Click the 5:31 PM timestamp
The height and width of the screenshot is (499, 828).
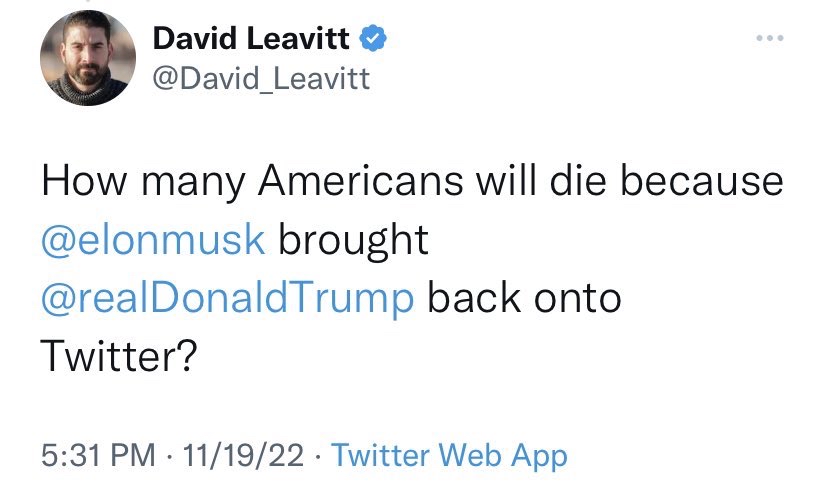(98, 455)
